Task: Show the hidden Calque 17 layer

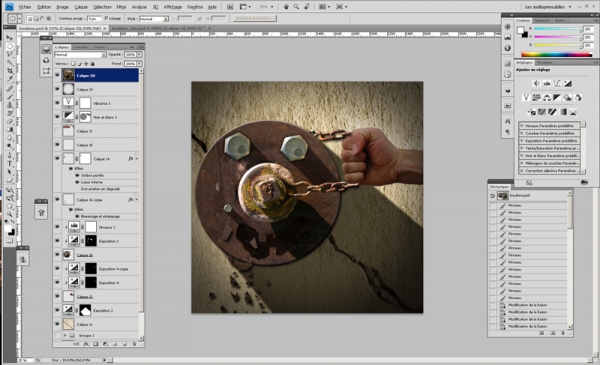Action: tap(57, 131)
